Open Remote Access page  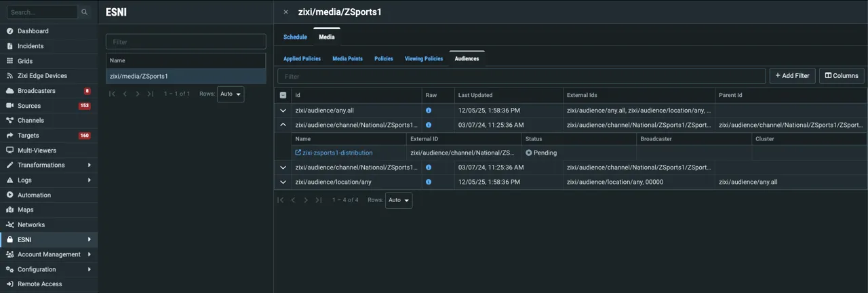pos(39,284)
